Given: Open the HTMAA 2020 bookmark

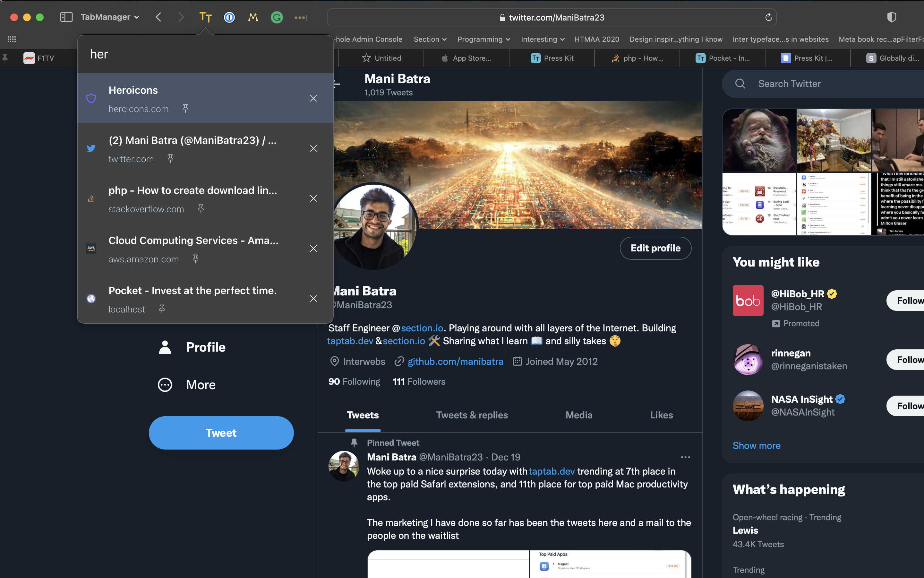Looking at the screenshot, I should tap(597, 39).
